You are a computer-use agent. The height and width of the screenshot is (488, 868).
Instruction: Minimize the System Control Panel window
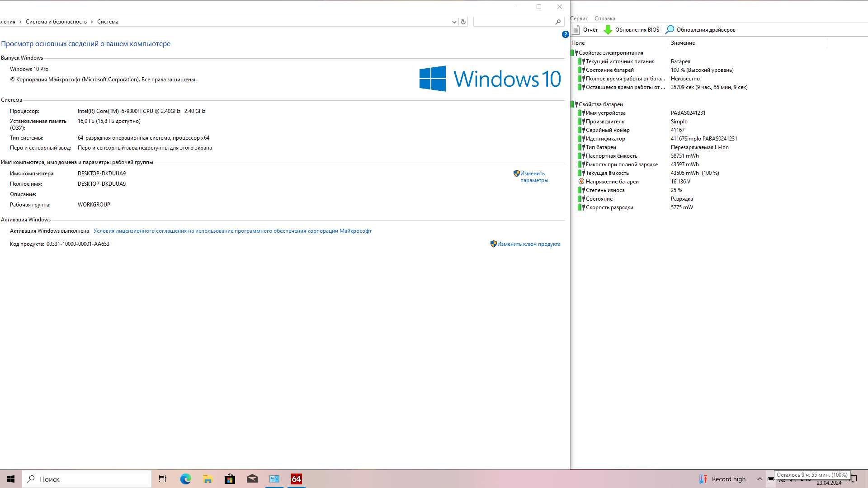click(519, 7)
